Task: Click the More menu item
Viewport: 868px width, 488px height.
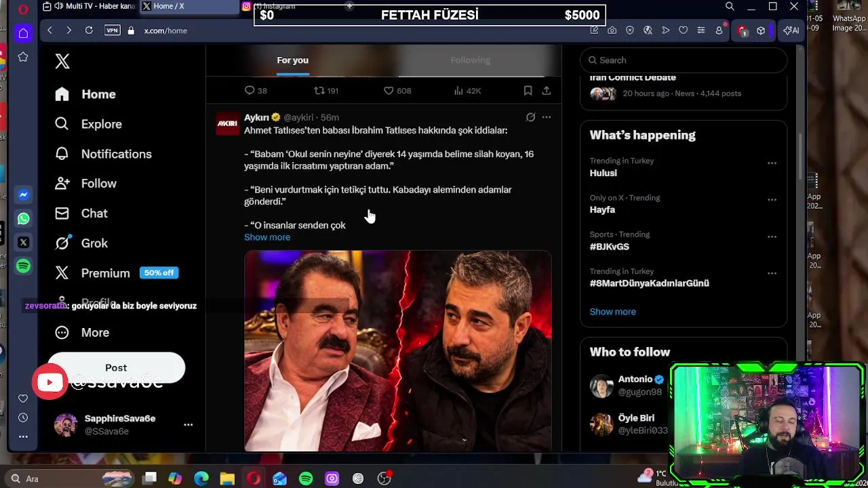Action: coord(82,333)
